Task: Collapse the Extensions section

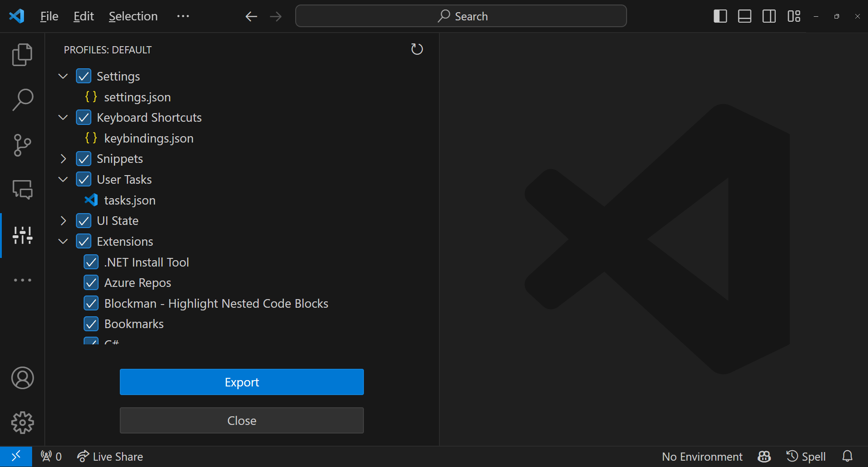Action: tap(62, 241)
